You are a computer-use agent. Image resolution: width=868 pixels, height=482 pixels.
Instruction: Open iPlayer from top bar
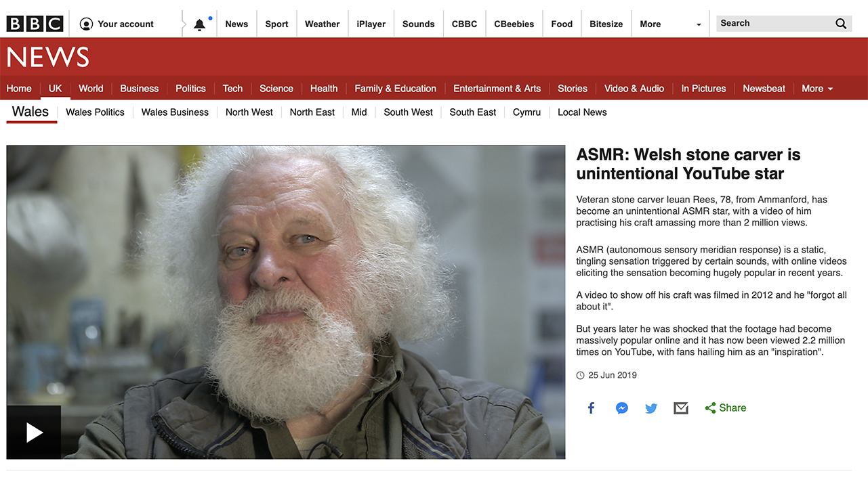pyautogui.click(x=371, y=24)
